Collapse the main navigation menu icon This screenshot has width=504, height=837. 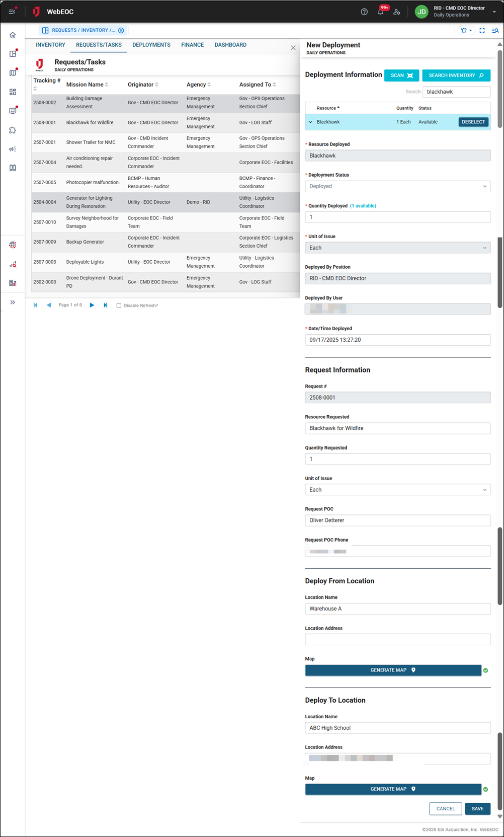tap(12, 12)
